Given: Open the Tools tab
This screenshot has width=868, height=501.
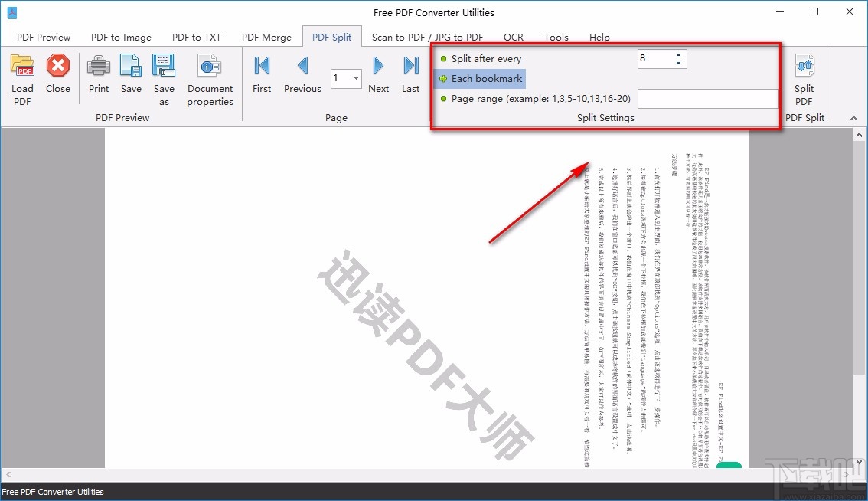Looking at the screenshot, I should tap(556, 37).
